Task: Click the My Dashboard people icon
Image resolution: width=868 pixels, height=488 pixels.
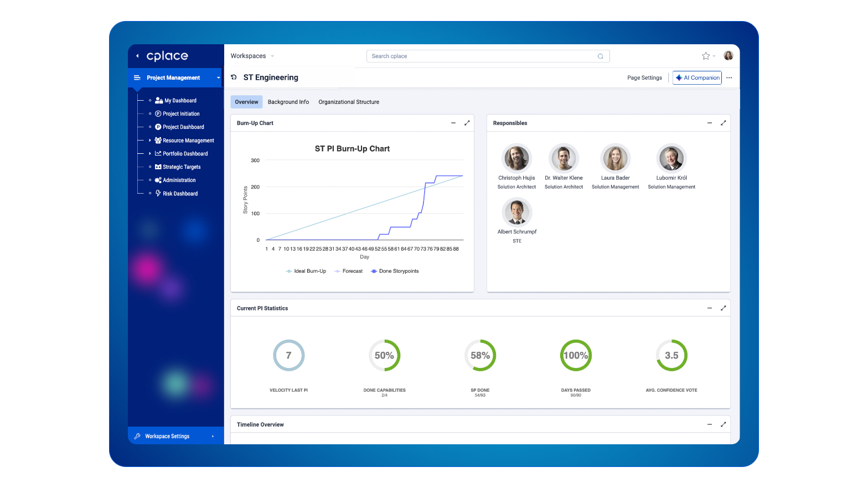Action: tap(159, 101)
